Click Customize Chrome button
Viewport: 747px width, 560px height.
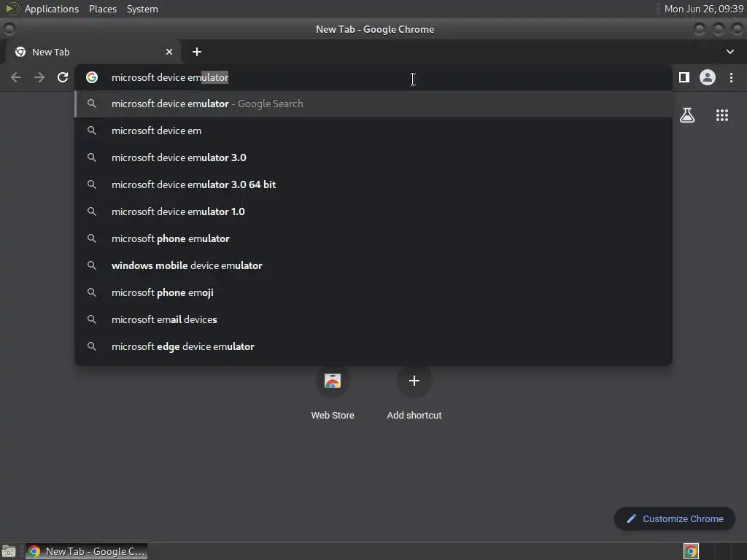pyautogui.click(x=675, y=518)
